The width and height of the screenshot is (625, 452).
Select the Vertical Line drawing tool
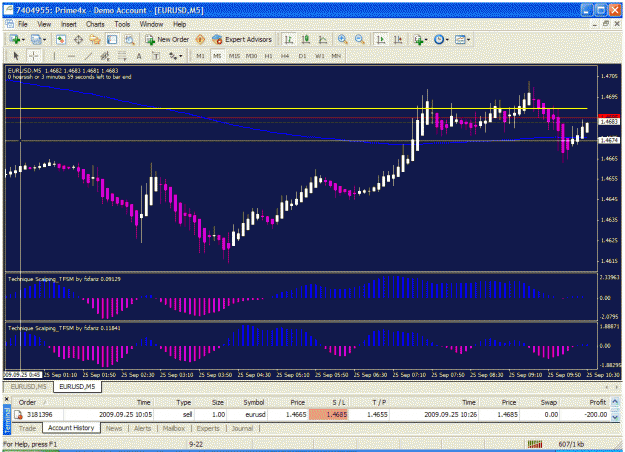click(54, 56)
